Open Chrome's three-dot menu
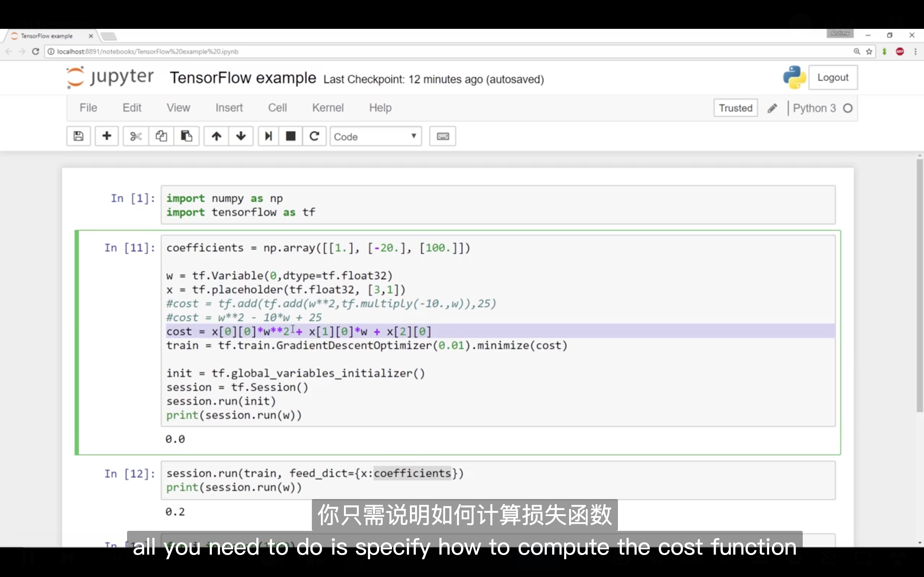This screenshot has height=577, width=924. click(916, 51)
